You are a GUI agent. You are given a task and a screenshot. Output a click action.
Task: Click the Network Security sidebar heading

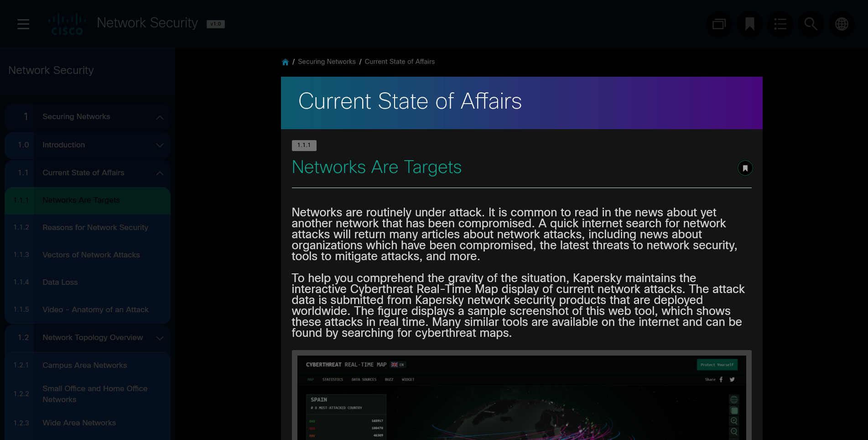(x=51, y=70)
